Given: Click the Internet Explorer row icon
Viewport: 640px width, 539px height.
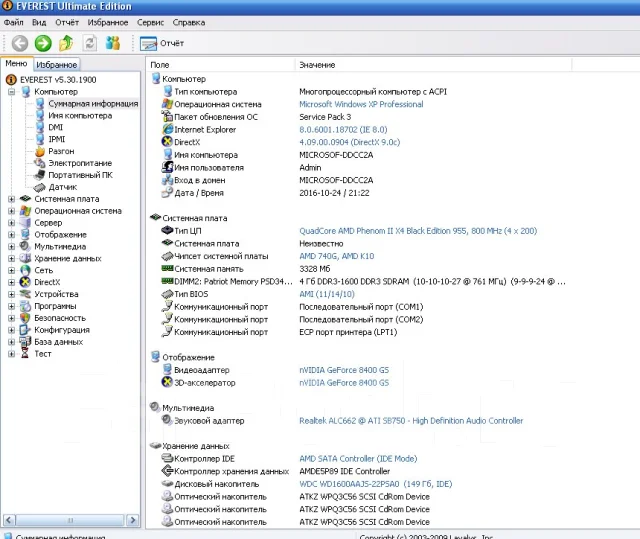Looking at the screenshot, I should pos(167,129).
